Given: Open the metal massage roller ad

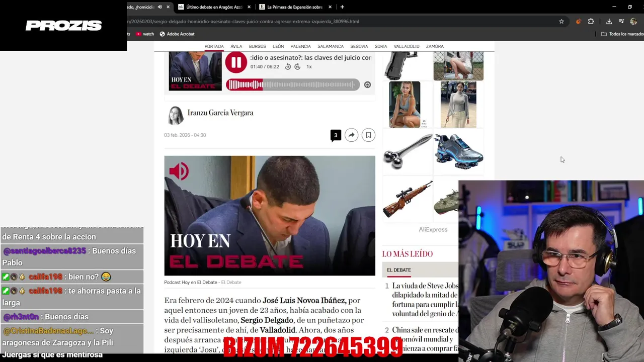Looking at the screenshot, I should 408,152.
